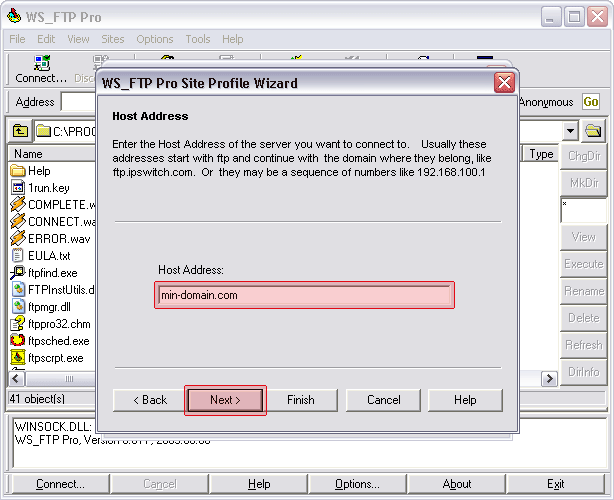Select the EULA.txt file
Image resolution: width=614 pixels, height=500 pixels.
(x=49, y=255)
